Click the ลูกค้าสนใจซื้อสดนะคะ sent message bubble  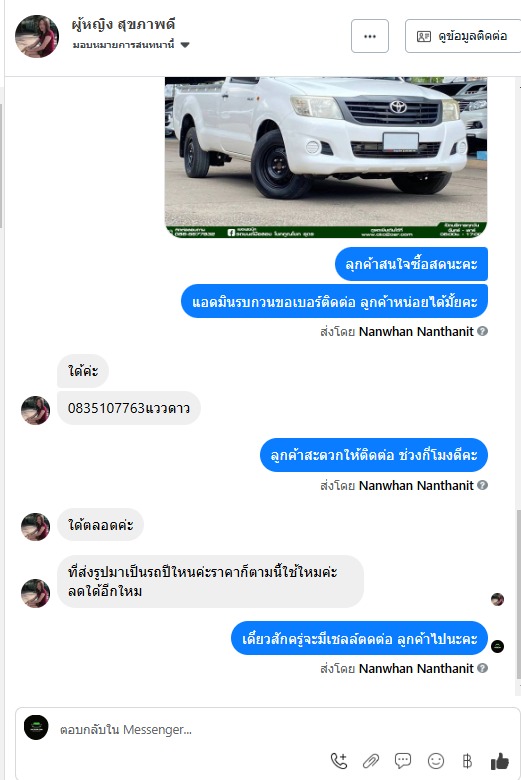coord(412,264)
